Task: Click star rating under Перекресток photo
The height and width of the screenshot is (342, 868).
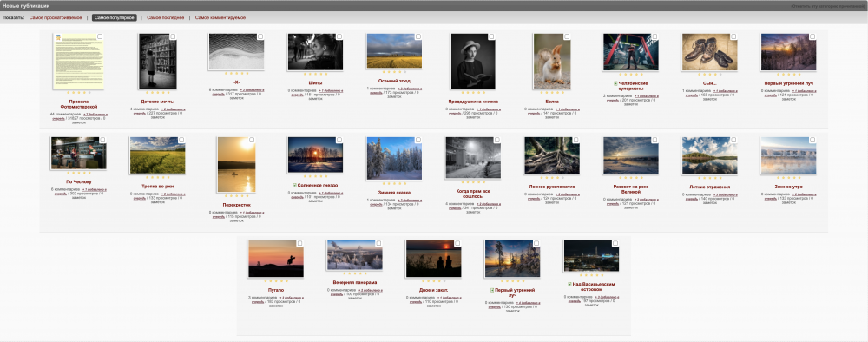Action: click(236, 195)
